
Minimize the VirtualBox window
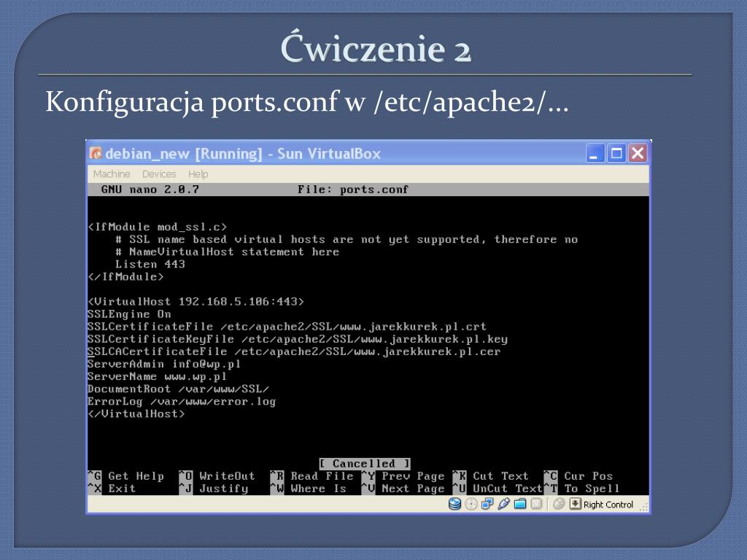pos(595,153)
